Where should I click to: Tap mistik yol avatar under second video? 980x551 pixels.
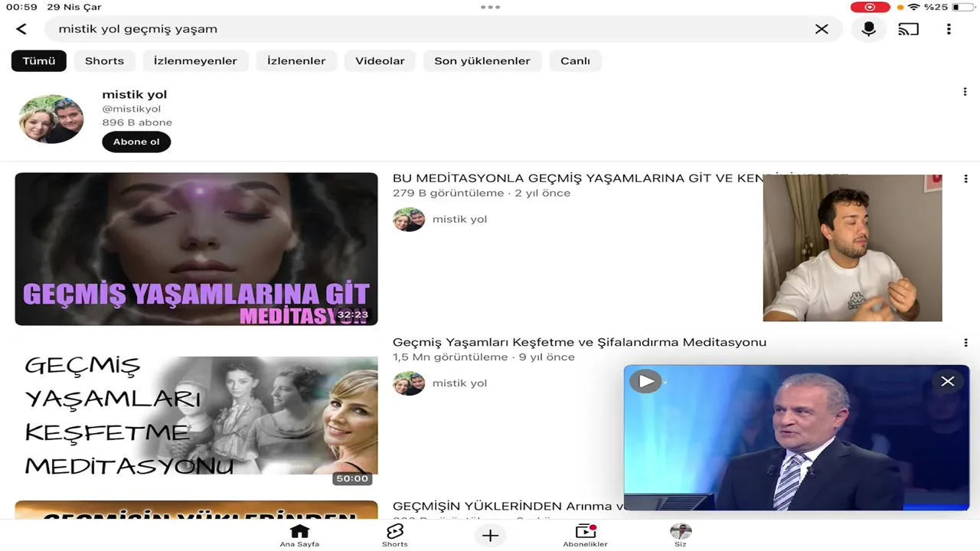(x=409, y=383)
